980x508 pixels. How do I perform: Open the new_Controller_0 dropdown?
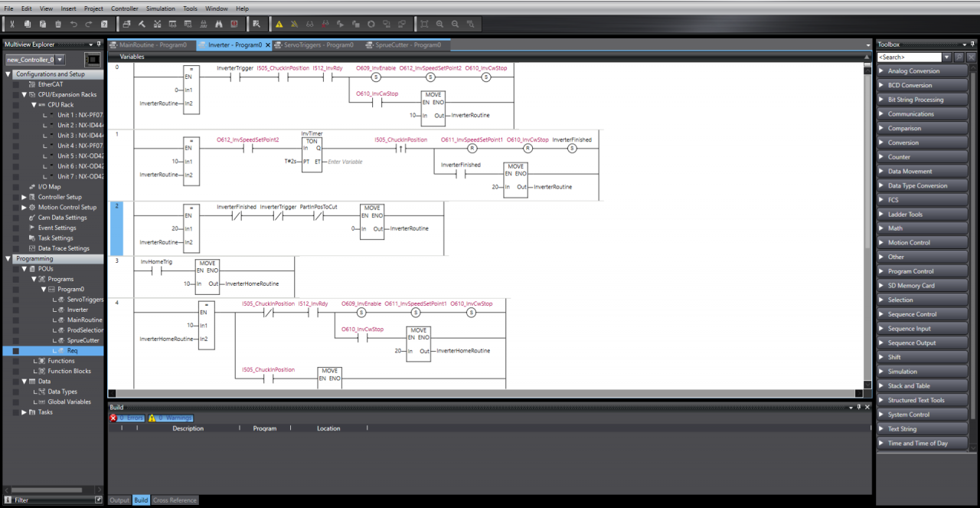click(60, 60)
